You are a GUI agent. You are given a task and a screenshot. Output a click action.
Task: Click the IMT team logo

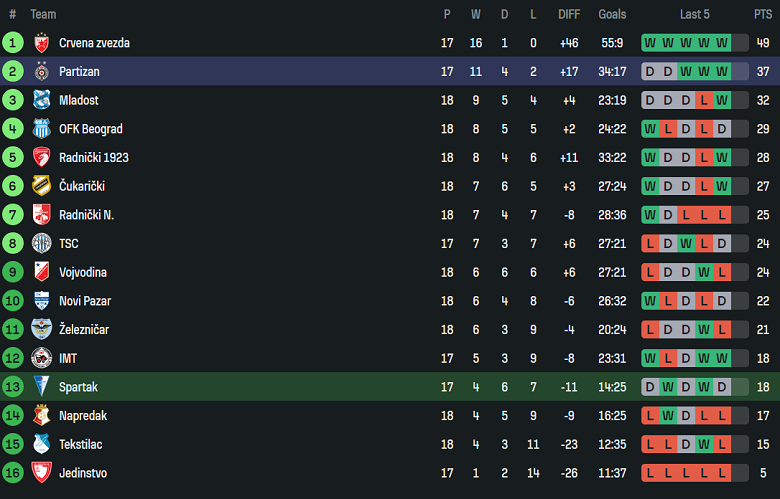click(x=41, y=358)
